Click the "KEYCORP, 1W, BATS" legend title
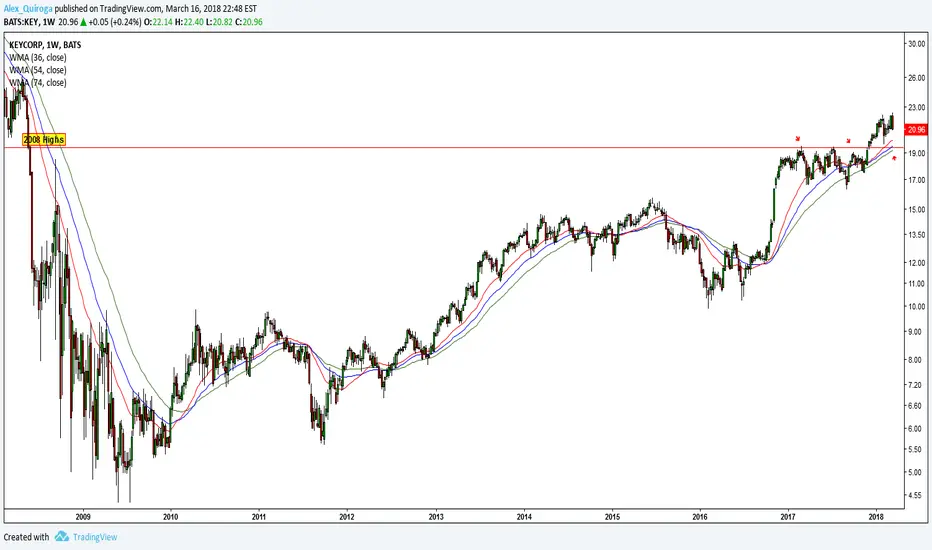932x550 pixels. coord(45,45)
